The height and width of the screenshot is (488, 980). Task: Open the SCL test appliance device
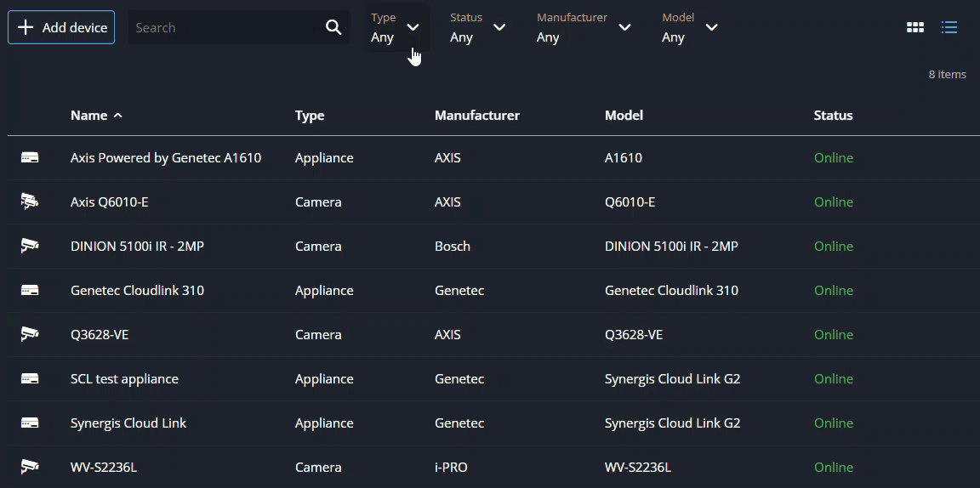124,379
